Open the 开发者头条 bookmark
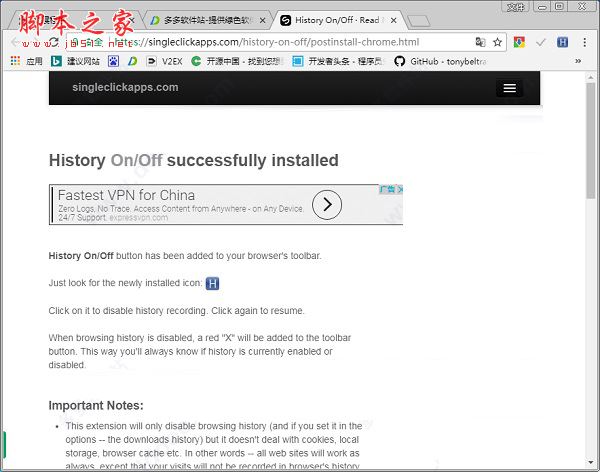The height and width of the screenshot is (472, 600). [338, 61]
